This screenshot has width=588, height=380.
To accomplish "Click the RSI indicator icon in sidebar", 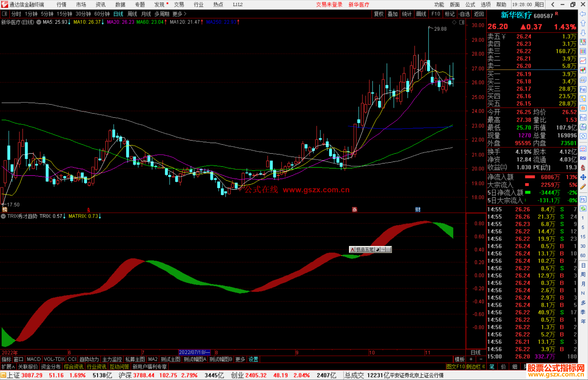I will click(x=583, y=158).
